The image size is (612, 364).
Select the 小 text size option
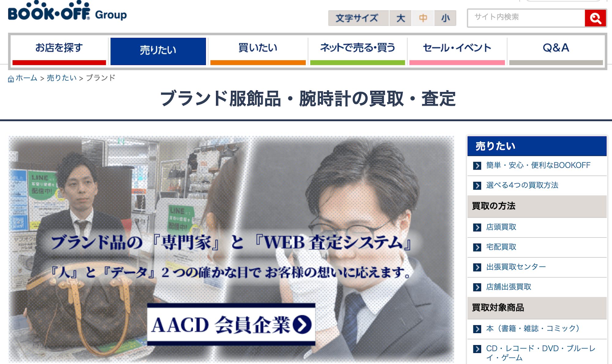pos(446,18)
